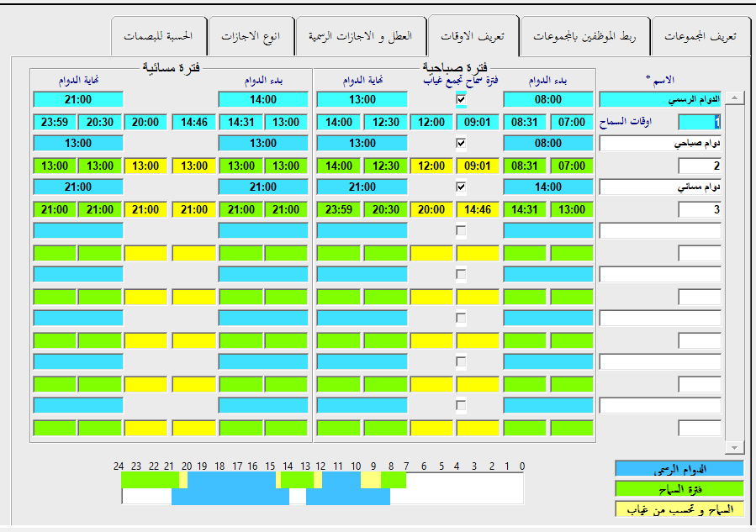Click yellow السماح و تحسب من غياب legend

pos(679,508)
